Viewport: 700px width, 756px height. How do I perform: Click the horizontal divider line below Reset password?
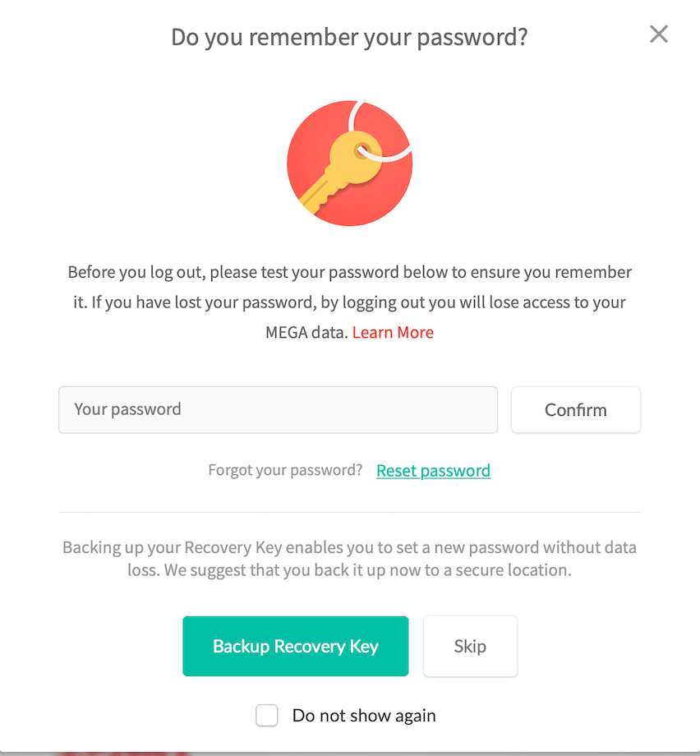[349, 512]
